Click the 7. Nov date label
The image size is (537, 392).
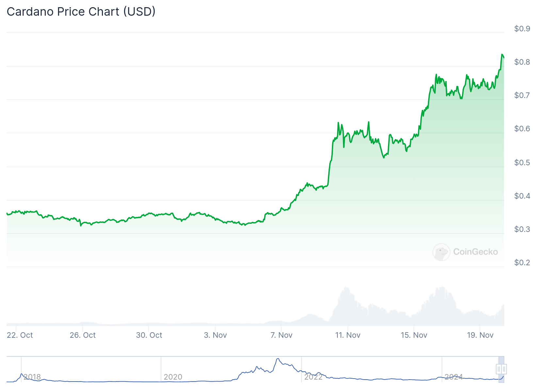[x=281, y=335]
